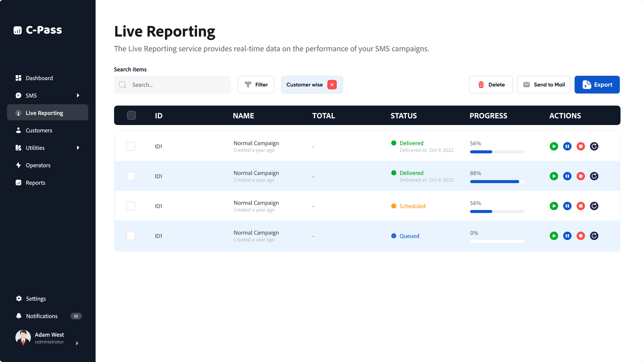The width and height of the screenshot is (644, 362).
Task: Select the Queued campaign row checkbox
Action: pos(131,236)
